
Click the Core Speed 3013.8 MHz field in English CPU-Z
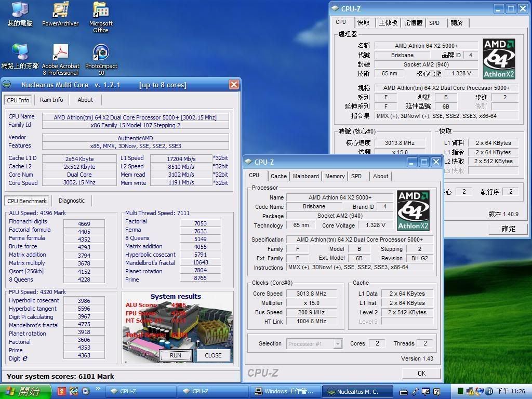312,294
